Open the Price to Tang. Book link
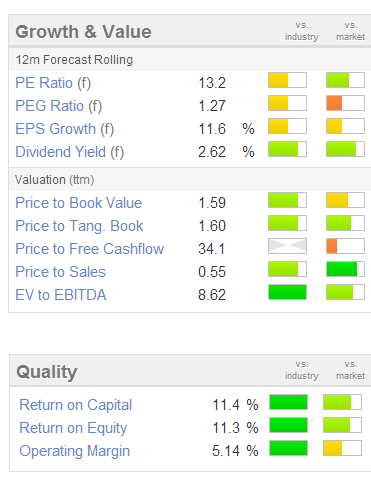 (79, 226)
